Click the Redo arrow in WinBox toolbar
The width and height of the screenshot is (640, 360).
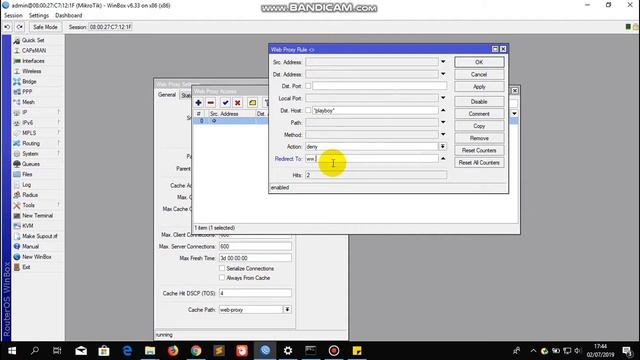point(20,27)
